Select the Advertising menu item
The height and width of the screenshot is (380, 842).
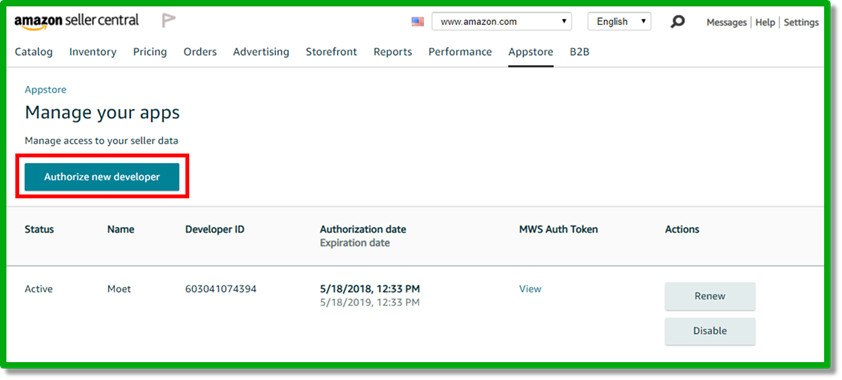(x=261, y=52)
